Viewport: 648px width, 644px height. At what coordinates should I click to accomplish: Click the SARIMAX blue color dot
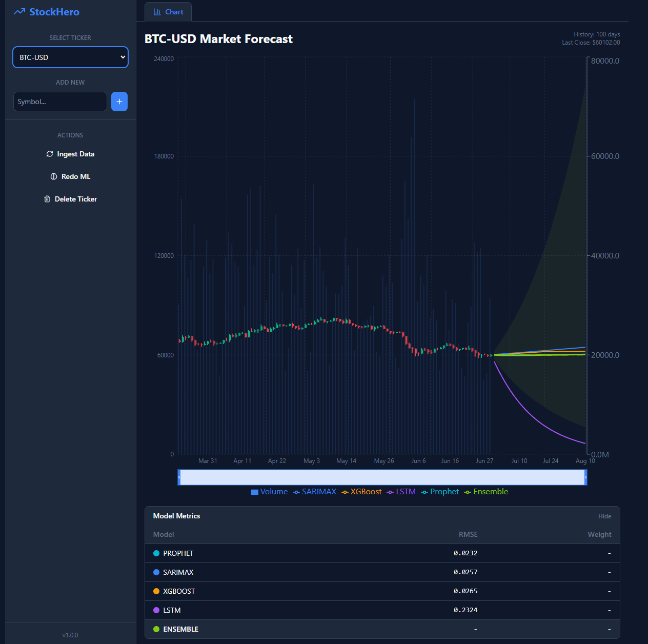click(x=156, y=572)
